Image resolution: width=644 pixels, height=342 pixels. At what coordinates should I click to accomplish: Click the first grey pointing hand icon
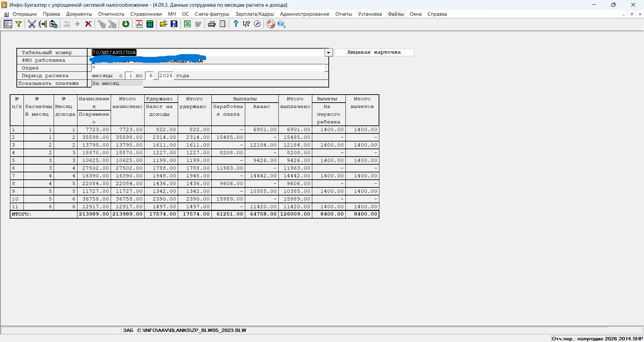click(x=102, y=24)
